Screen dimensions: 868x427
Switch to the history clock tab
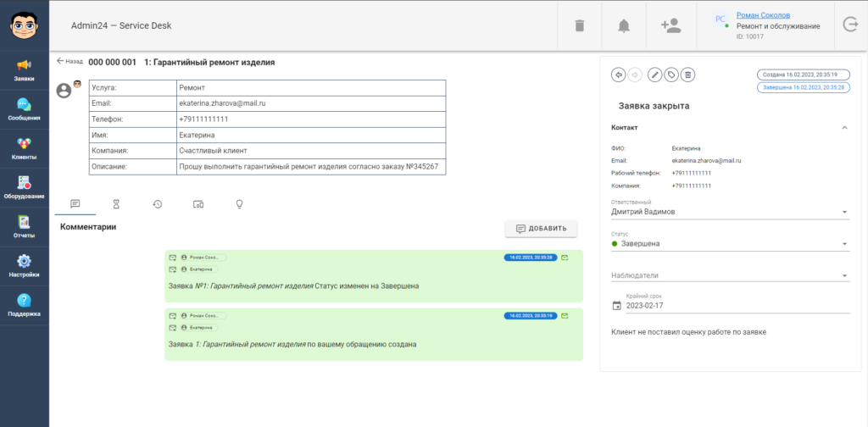pyautogui.click(x=158, y=204)
